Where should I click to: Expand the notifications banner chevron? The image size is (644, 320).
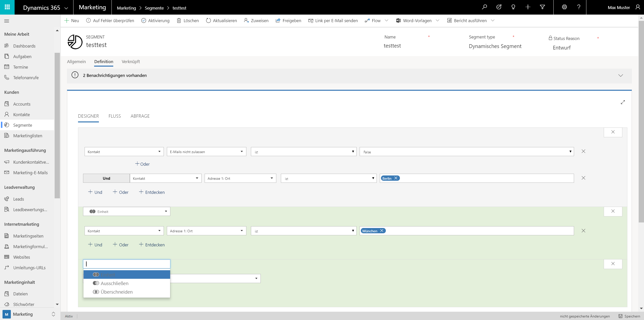coord(621,75)
